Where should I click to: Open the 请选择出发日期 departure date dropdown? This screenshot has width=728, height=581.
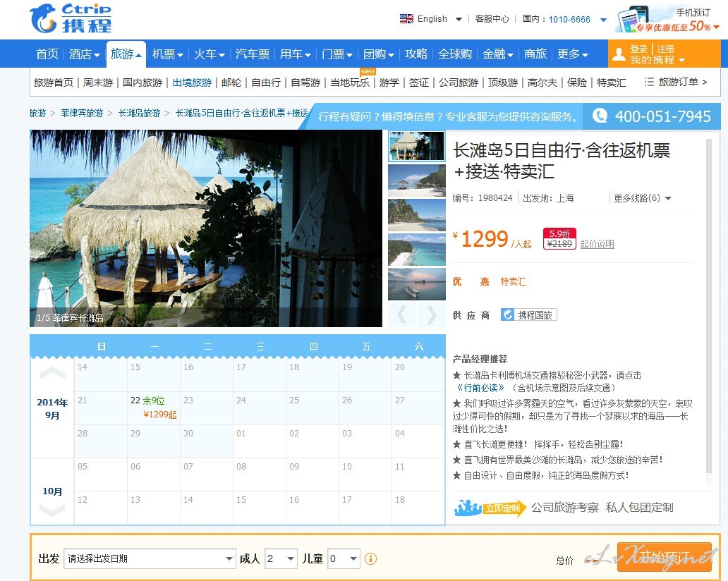[x=149, y=558]
